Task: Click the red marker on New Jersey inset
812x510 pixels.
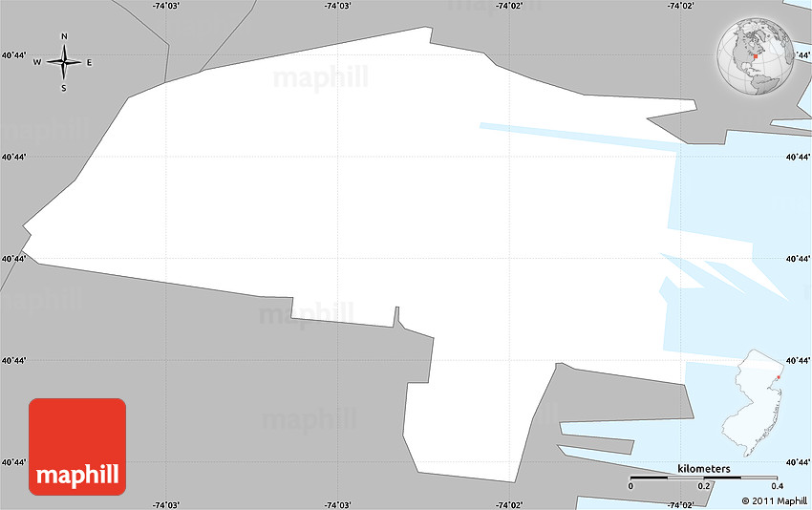Action: pyautogui.click(x=779, y=376)
